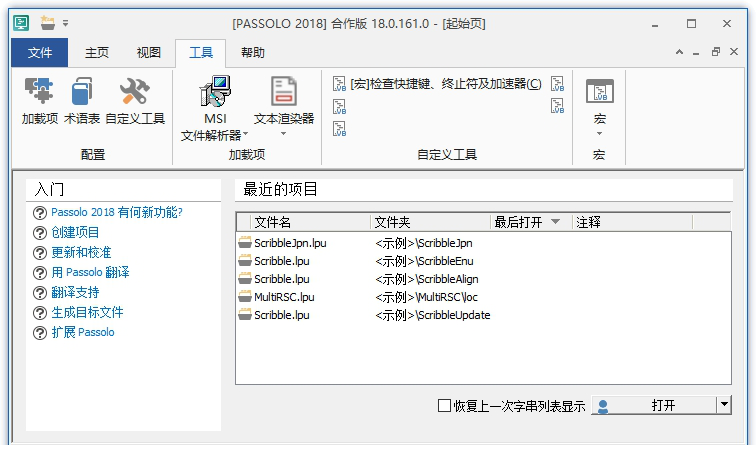Click help icon next to Passolo 2018 有何新功能

pos(40,213)
